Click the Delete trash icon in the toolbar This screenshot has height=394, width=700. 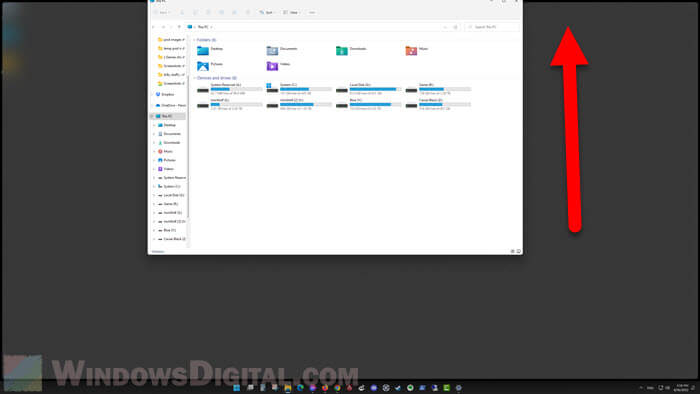[248, 12]
